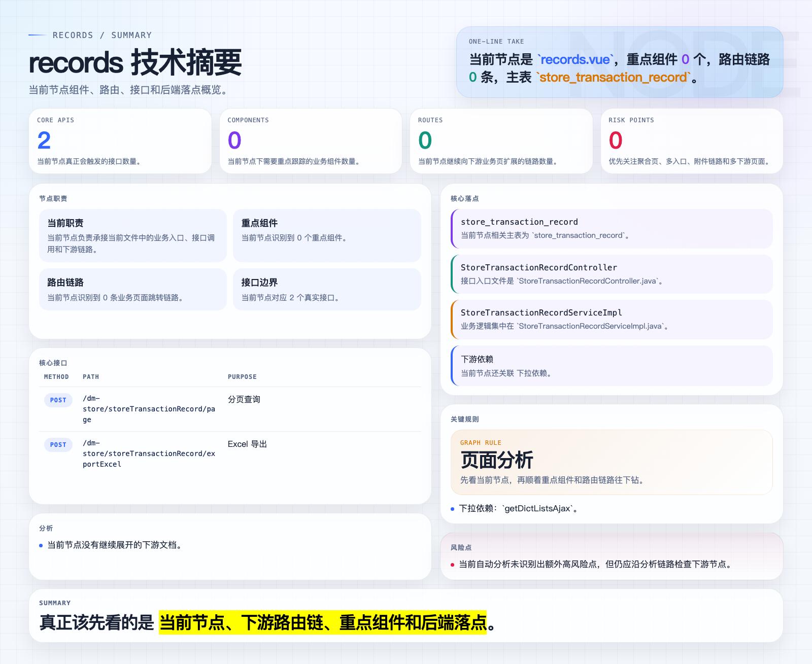Select the '重点组件' card
This screenshot has width=812, height=664.
[327, 235]
